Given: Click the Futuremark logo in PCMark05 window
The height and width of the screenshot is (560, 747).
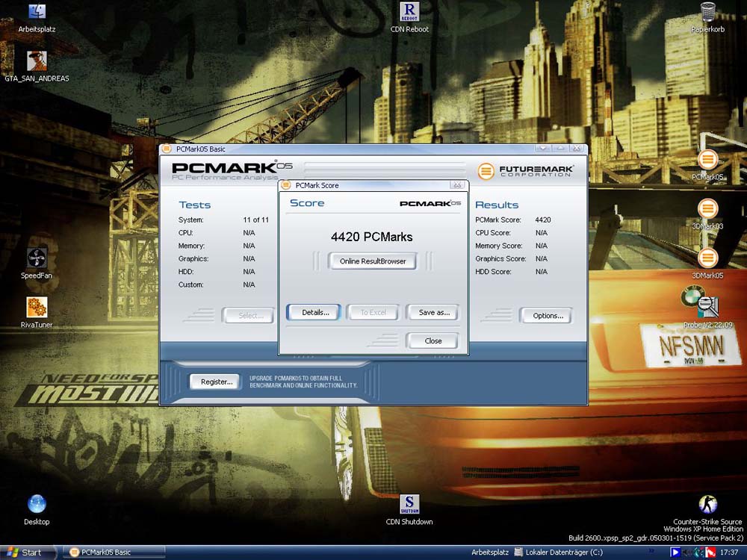Looking at the screenshot, I should [525, 171].
